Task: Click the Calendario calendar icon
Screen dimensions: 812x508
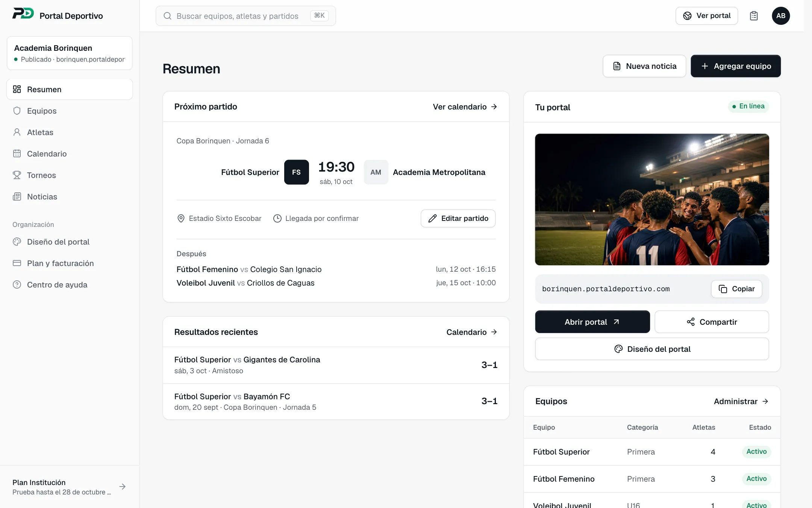Action: [17, 154]
